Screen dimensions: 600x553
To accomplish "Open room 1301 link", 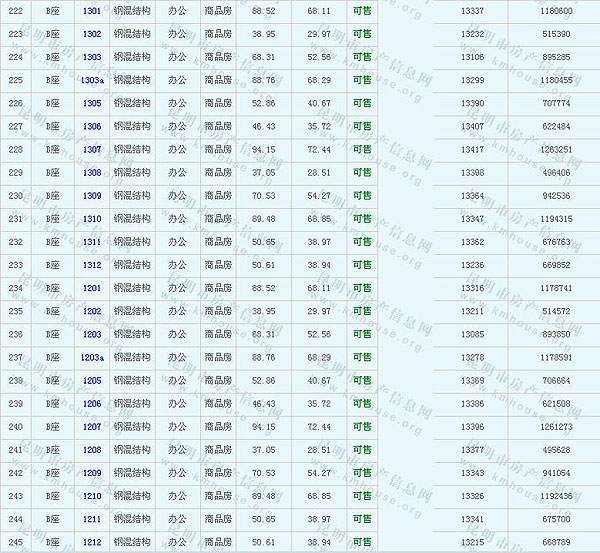I will click(x=91, y=10).
